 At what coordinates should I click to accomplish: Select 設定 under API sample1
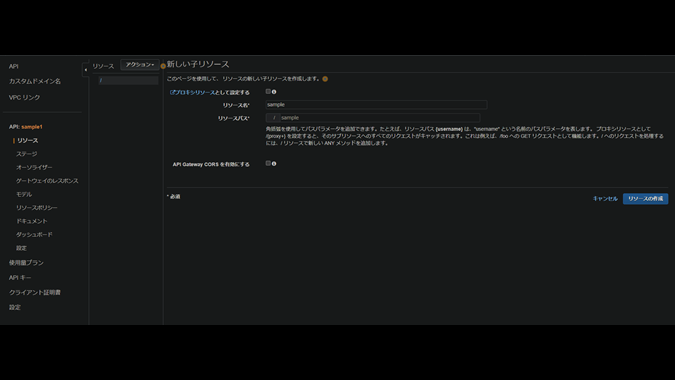click(x=22, y=248)
